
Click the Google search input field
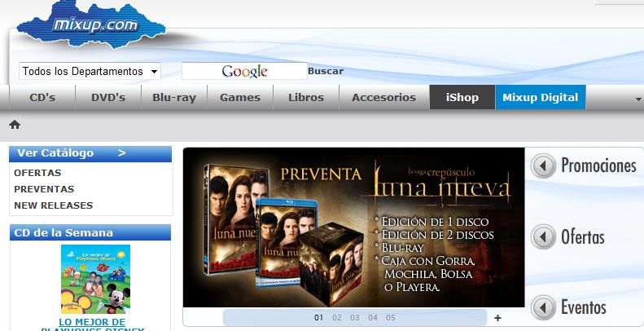point(244,72)
